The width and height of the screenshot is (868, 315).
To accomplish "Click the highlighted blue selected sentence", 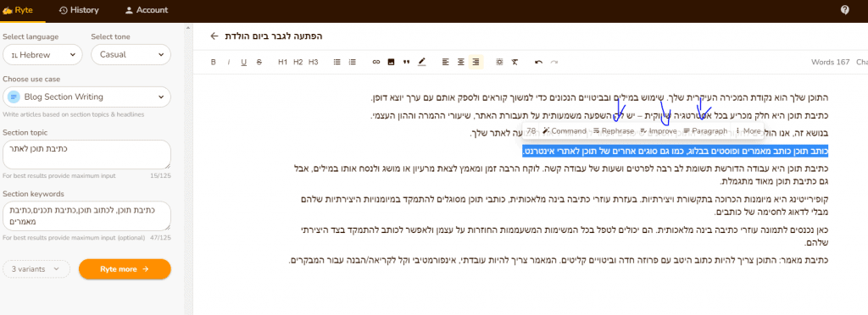I will 675,151.
